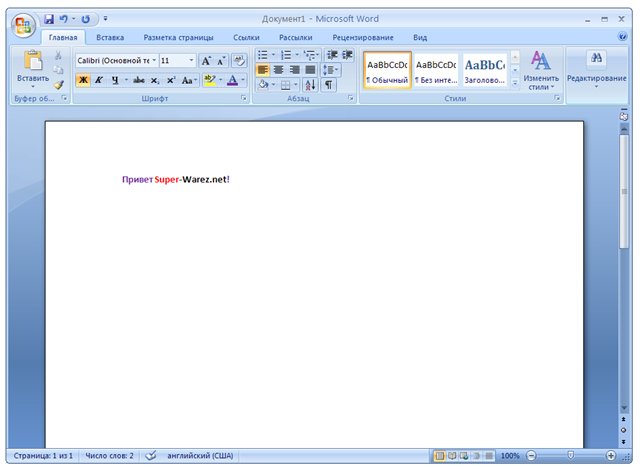Toggle Italic formatting (К)

tap(99, 80)
